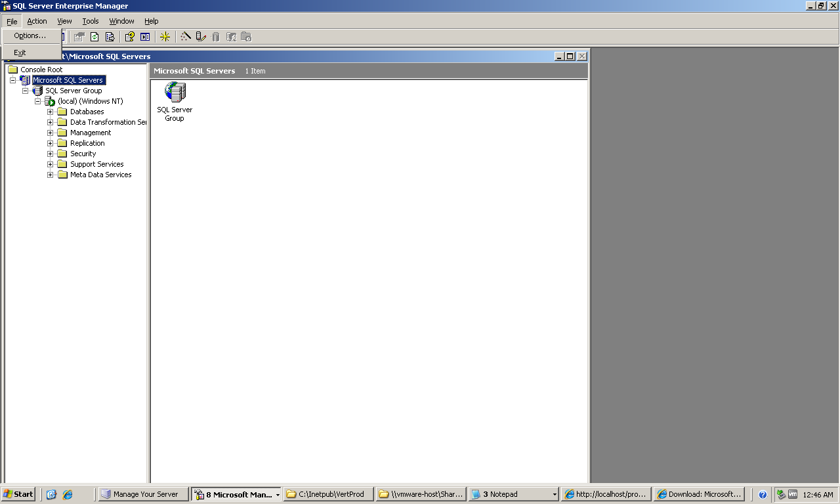The height and width of the screenshot is (504, 840).
Task: Run a Wizard using the wand icon
Action: (x=186, y=37)
